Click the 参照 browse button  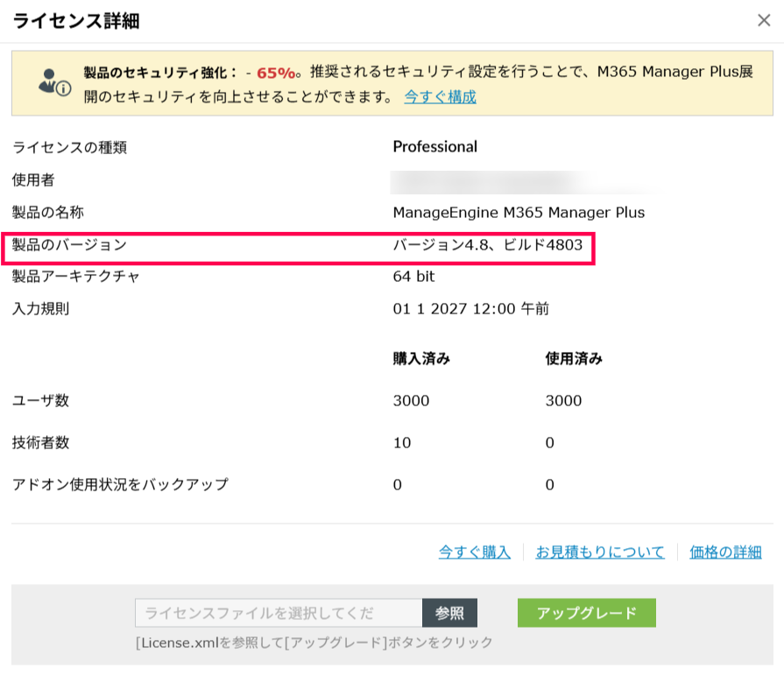pos(449,613)
